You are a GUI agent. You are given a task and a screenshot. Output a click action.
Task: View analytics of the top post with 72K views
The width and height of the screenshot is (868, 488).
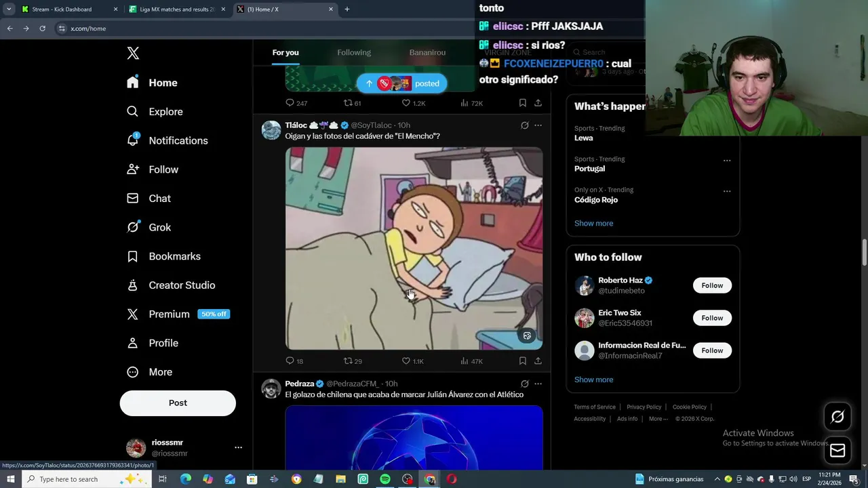tap(471, 103)
